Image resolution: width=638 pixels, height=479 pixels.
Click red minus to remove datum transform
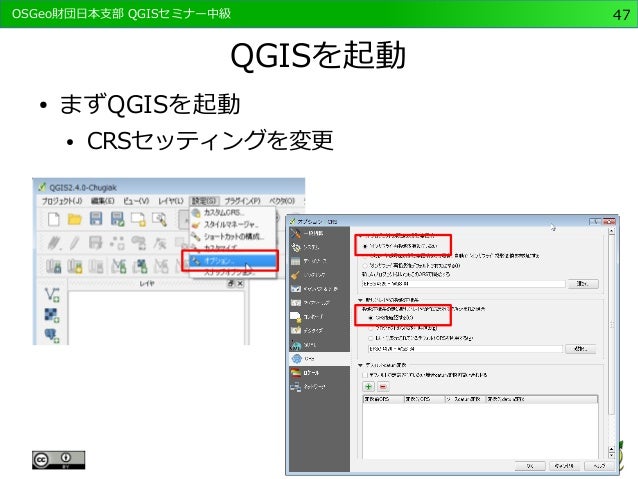click(383, 387)
